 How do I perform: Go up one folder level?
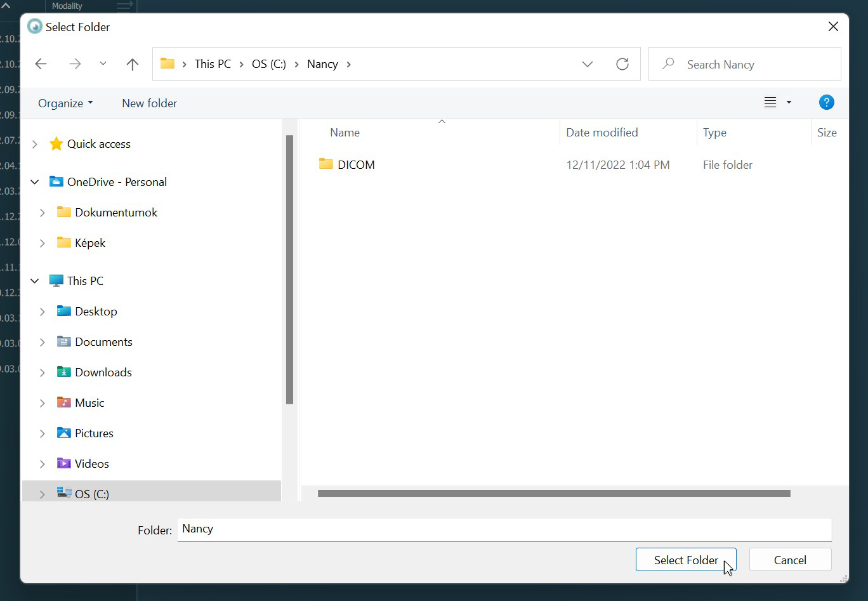coord(132,64)
